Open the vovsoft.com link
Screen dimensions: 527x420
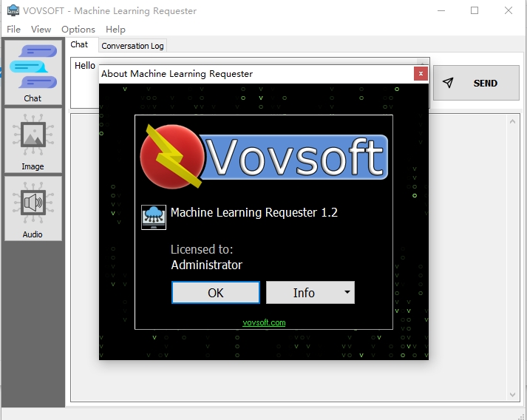tap(264, 322)
